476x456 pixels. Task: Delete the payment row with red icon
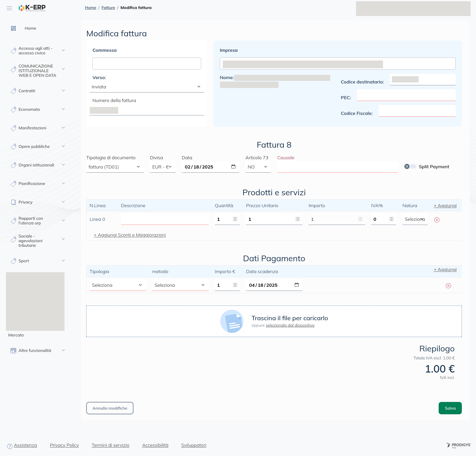[x=448, y=286]
